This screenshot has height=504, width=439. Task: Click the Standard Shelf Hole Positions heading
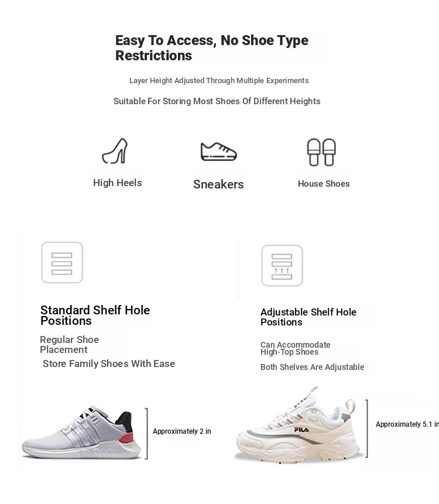pos(95,316)
